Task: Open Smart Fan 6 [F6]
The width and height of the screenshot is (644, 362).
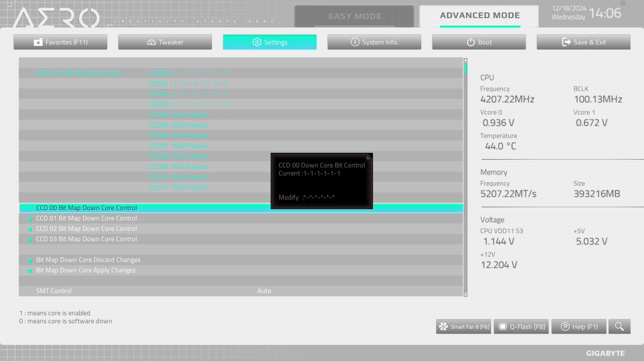Action: click(463, 327)
